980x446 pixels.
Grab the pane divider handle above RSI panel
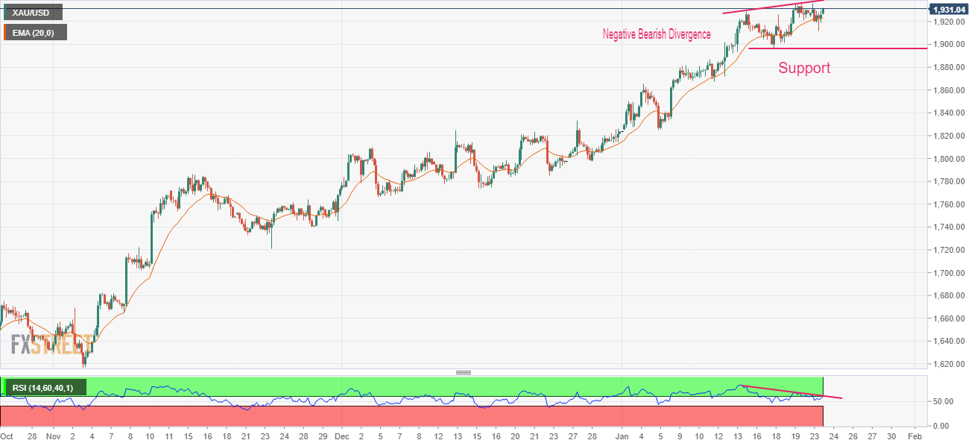(x=464, y=372)
